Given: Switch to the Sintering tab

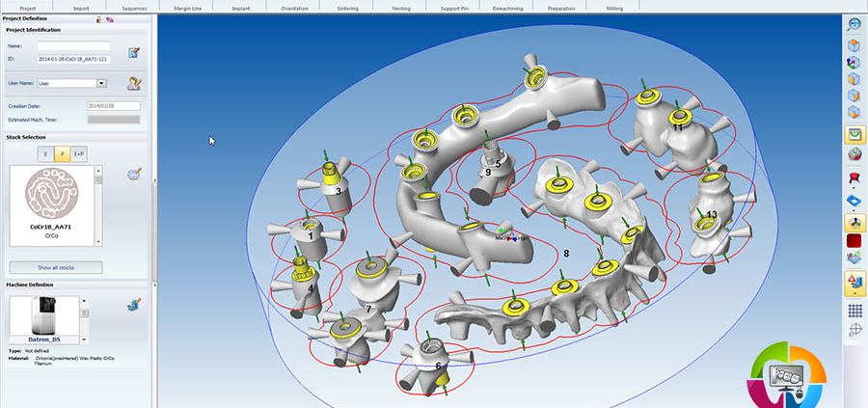Looking at the screenshot, I should [347, 7].
